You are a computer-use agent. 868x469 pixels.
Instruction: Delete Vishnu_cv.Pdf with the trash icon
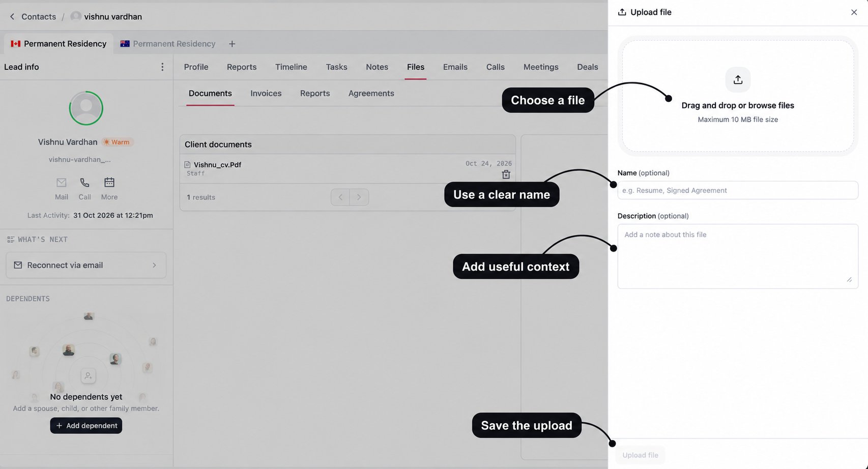click(x=506, y=174)
